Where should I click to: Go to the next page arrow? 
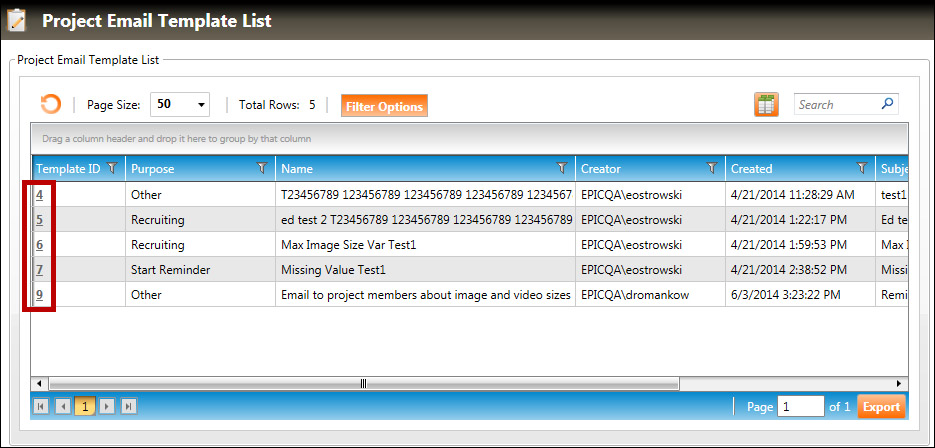[x=107, y=406]
